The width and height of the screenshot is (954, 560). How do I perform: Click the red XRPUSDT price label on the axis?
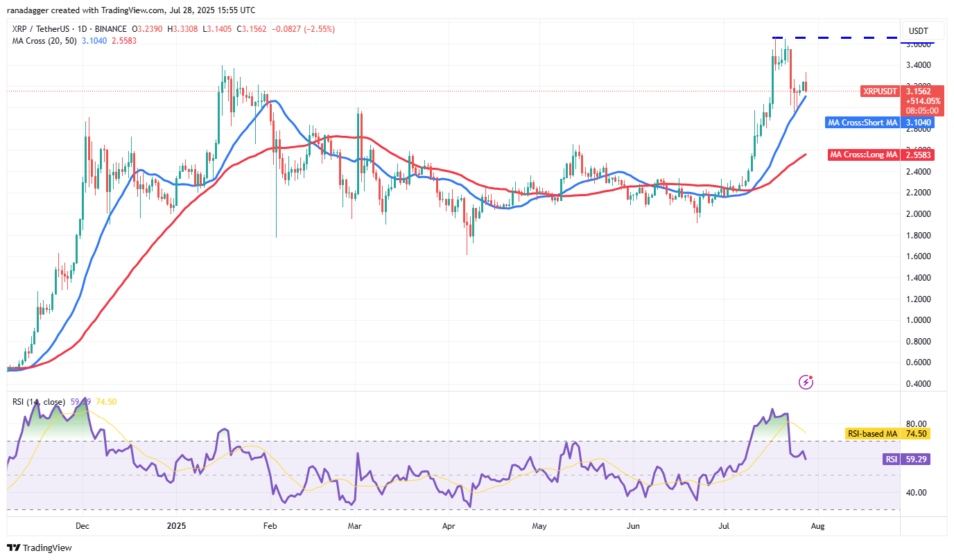[879, 91]
